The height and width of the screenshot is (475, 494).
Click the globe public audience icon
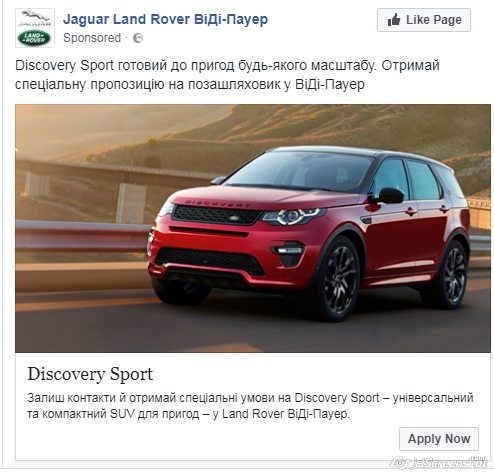tap(138, 38)
